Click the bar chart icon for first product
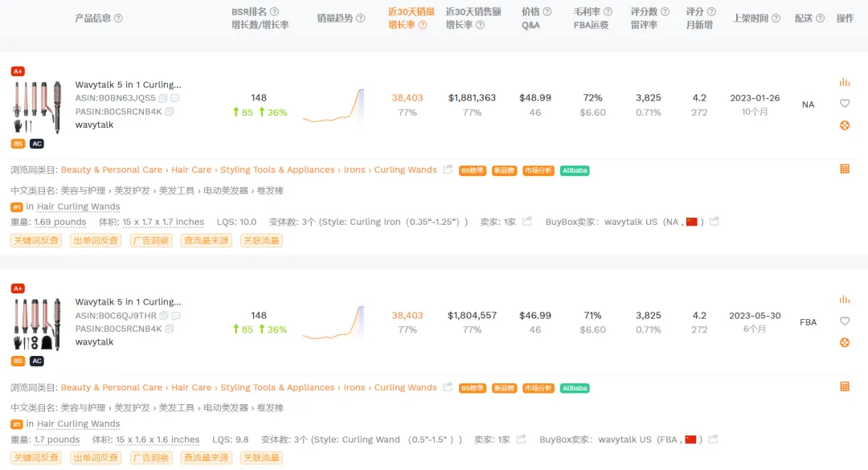This screenshot has height=470, width=868. click(x=844, y=83)
